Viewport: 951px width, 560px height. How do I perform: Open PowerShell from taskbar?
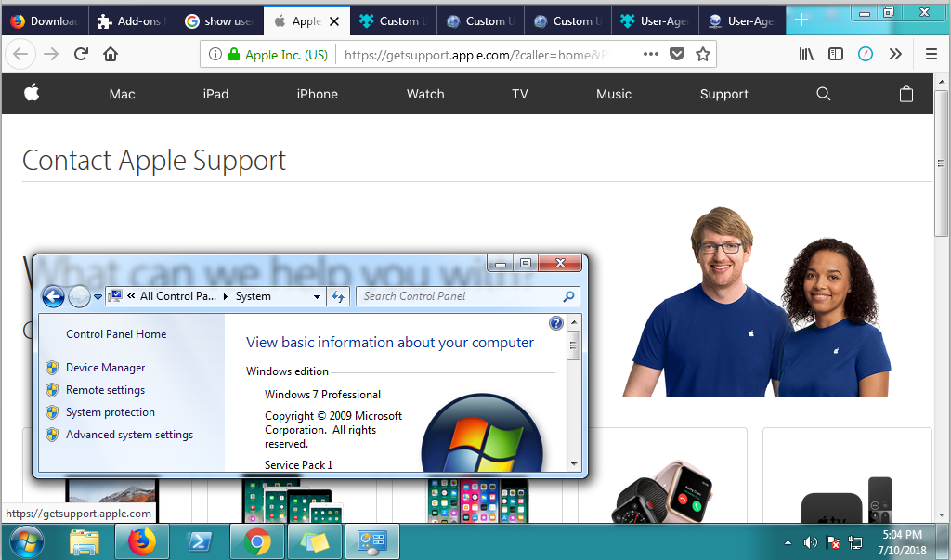[200, 541]
